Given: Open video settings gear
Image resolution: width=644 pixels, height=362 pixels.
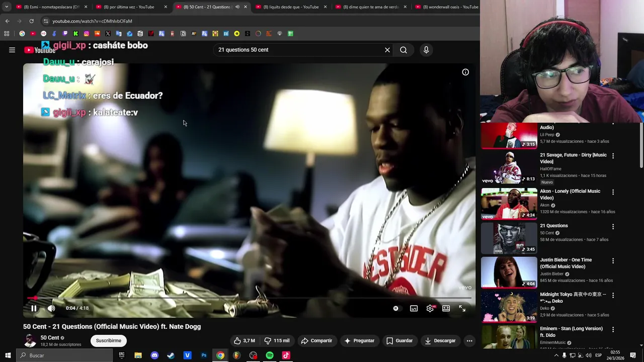Looking at the screenshot, I should pos(430,308).
